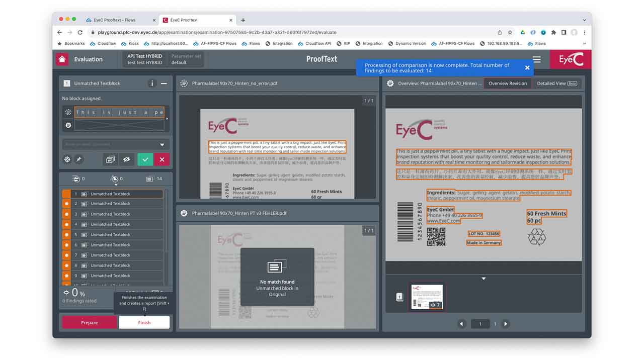Image resolution: width=644 pixels, height=362 pixels.
Task: Open the Detailed View Beta tab
Action: (555, 83)
